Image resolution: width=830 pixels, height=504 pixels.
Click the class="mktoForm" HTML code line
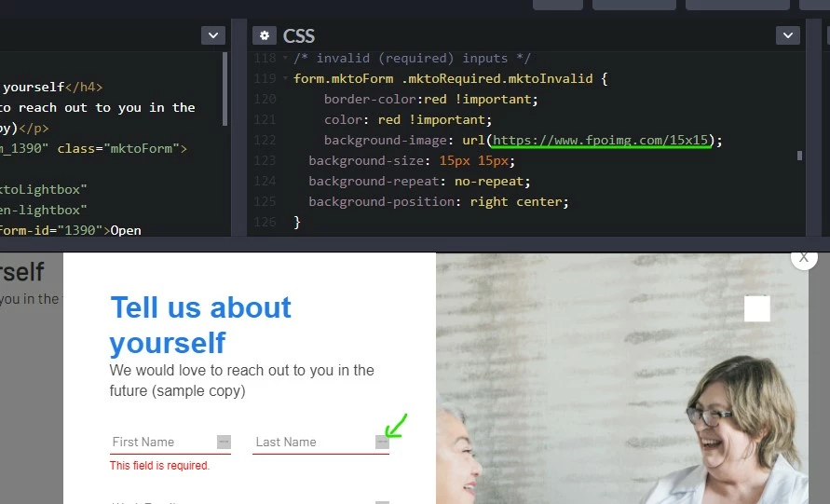tap(94, 149)
